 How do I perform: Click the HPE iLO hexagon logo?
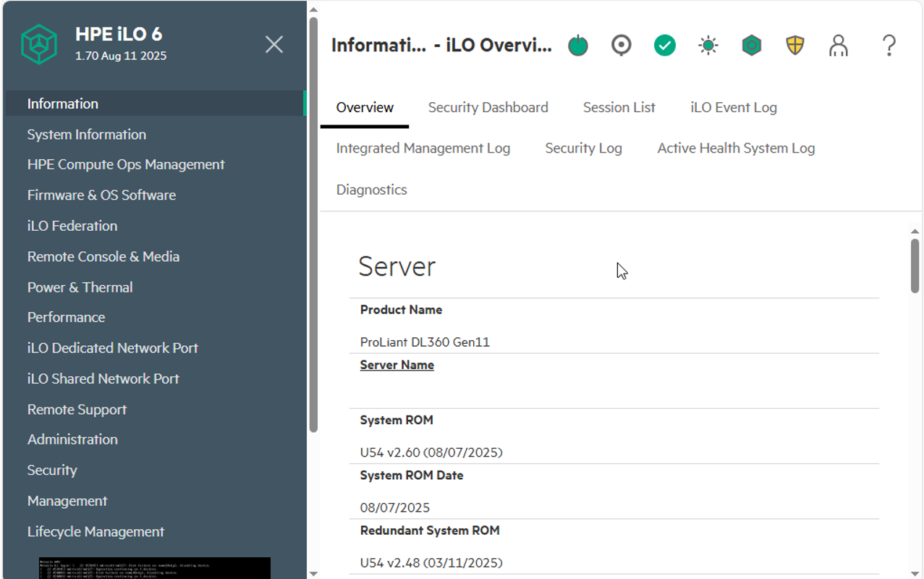(38, 44)
